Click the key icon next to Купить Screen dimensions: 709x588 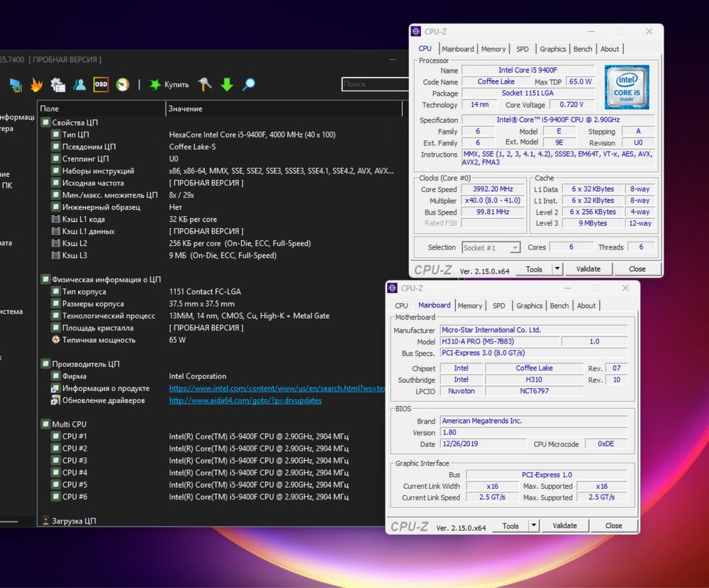(x=205, y=84)
